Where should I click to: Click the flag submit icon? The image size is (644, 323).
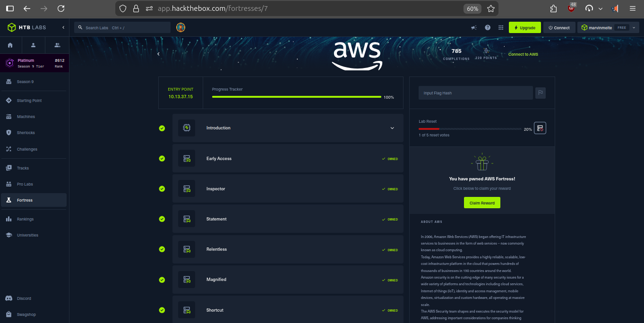click(540, 93)
